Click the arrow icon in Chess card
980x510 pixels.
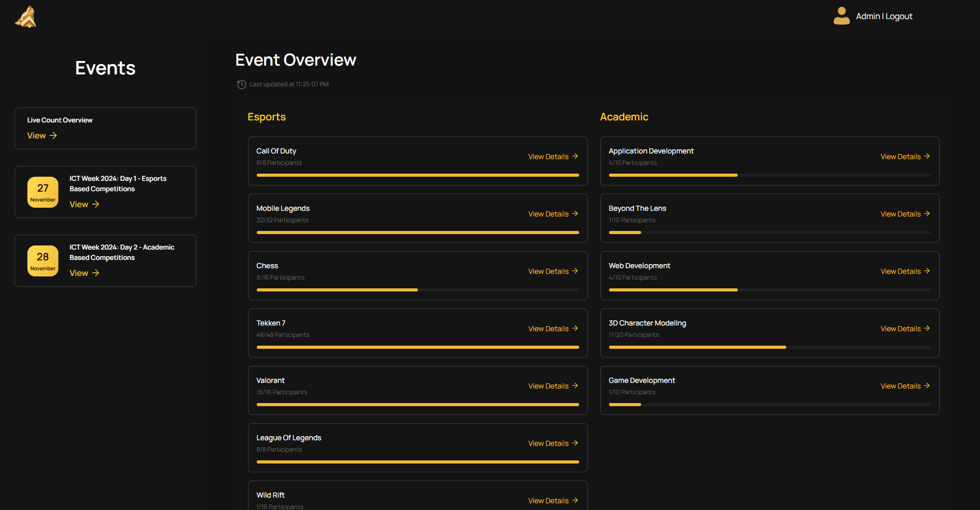(x=575, y=271)
